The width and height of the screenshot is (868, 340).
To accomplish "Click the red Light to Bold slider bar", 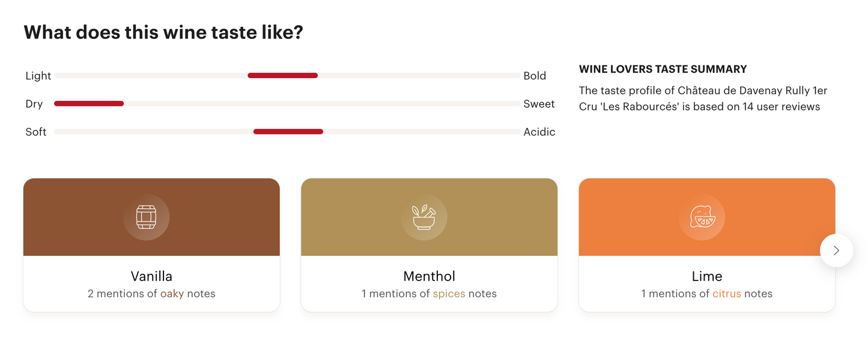I will [x=282, y=76].
